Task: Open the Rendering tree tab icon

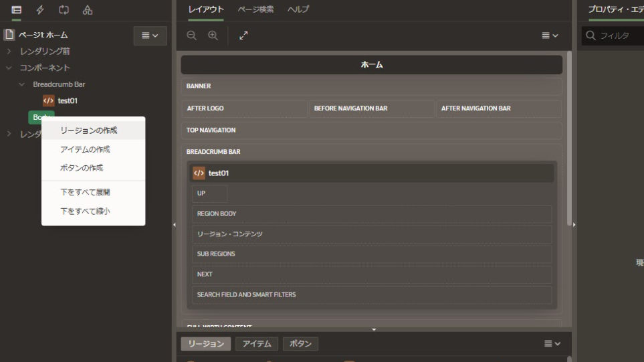Action: (17, 9)
